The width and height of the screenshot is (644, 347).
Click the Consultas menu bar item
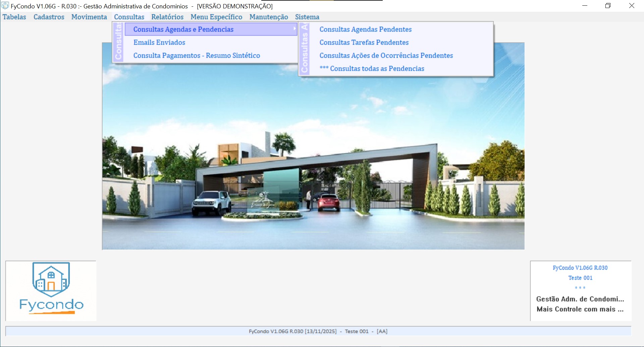pyautogui.click(x=129, y=17)
